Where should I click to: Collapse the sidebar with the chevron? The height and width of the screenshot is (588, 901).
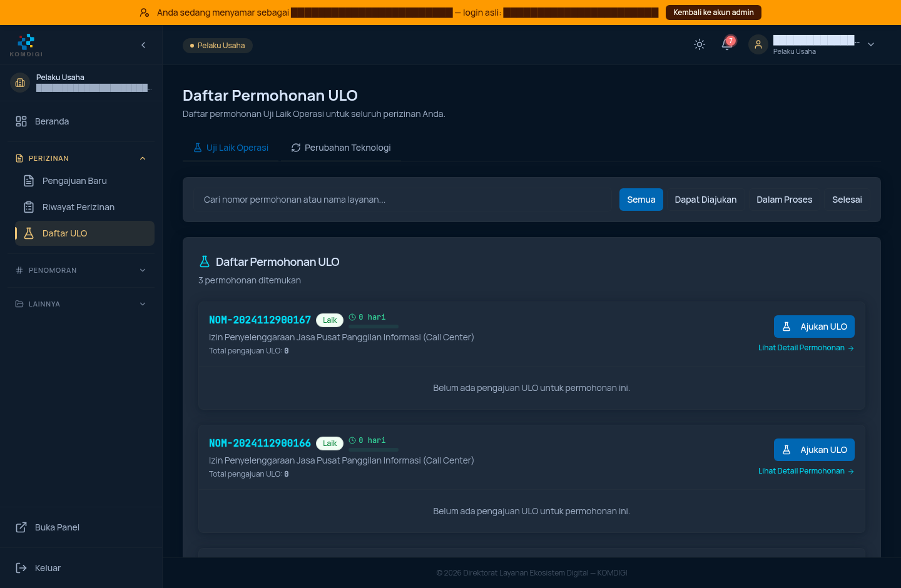click(x=143, y=45)
